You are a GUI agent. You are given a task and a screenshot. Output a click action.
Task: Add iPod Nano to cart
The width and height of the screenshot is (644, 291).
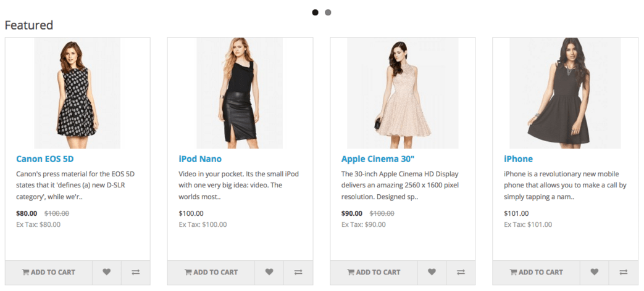[211, 272]
